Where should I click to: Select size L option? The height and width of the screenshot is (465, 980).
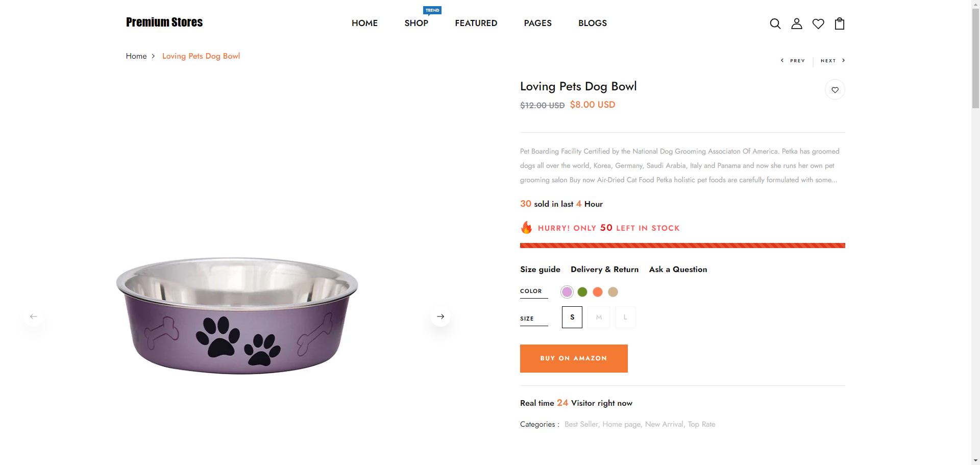[625, 317]
